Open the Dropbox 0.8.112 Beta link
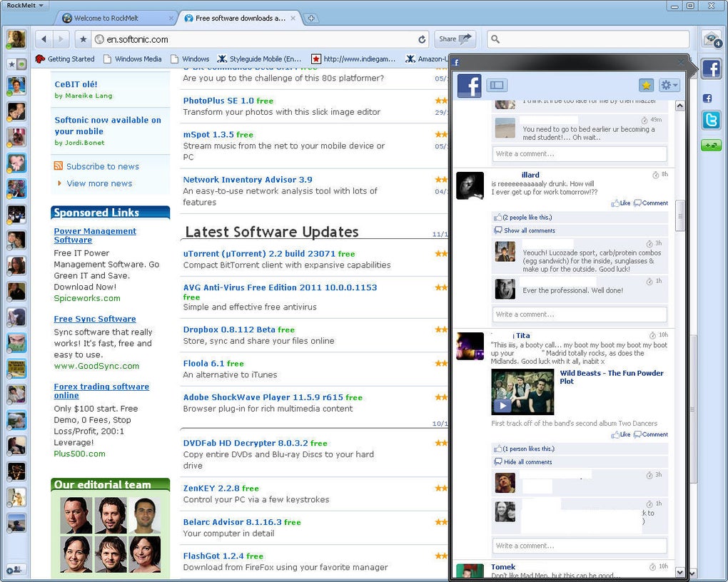The height and width of the screenshot is (582, 728). (229, 330)
